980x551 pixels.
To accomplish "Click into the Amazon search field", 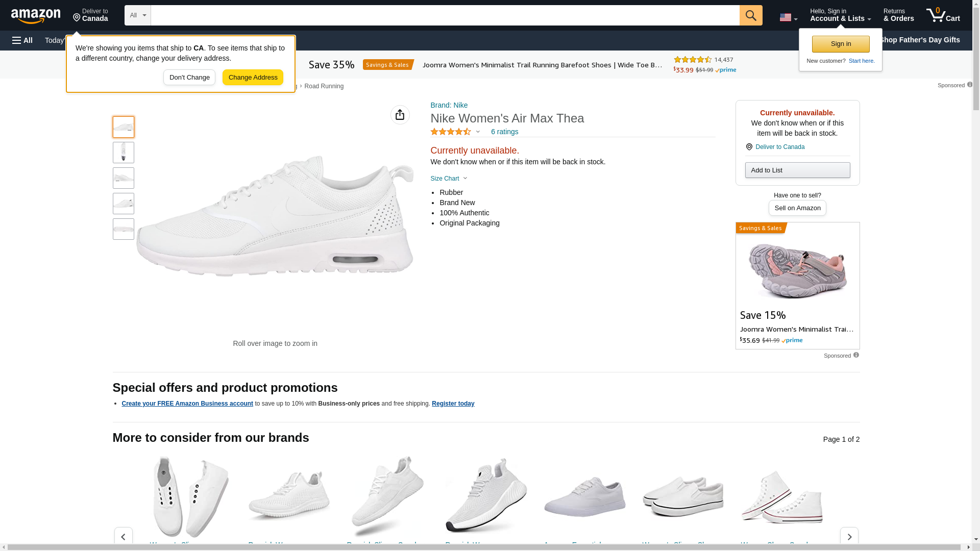I will pos(445,15).
